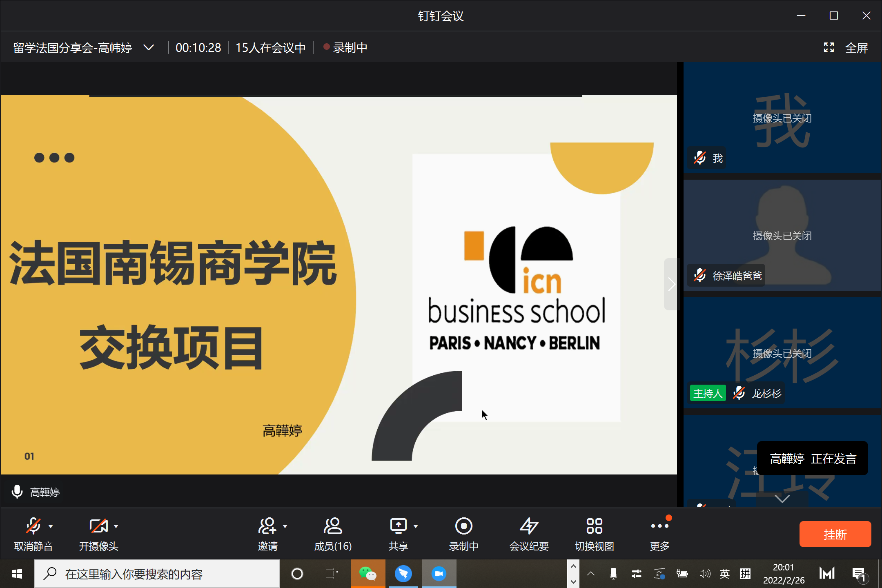Expand the meeting title dropdown chevron
Image resolution: width=882 pixels, height=588 pixels.
click(149, 48)
